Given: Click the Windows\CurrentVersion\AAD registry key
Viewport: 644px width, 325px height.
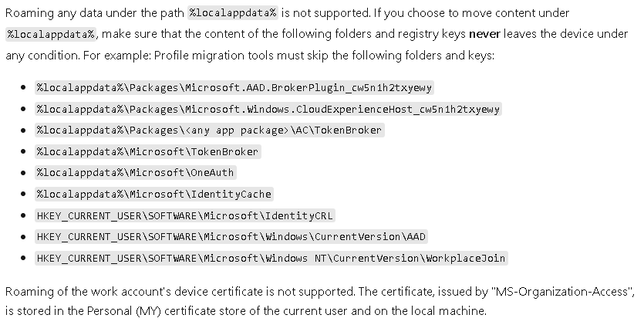Looking at the screenshot, I should click(x=231, y=236).
